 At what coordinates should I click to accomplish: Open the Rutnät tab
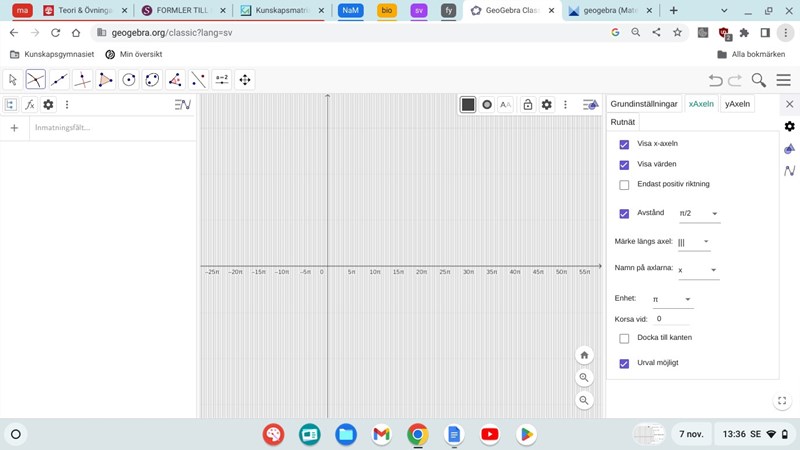click(x=622, y=122)
